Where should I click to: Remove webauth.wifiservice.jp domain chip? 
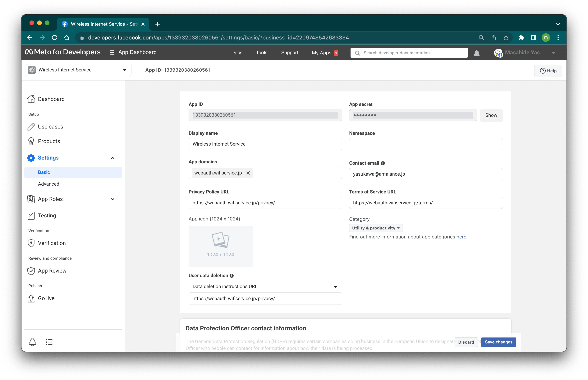(248, 173)
